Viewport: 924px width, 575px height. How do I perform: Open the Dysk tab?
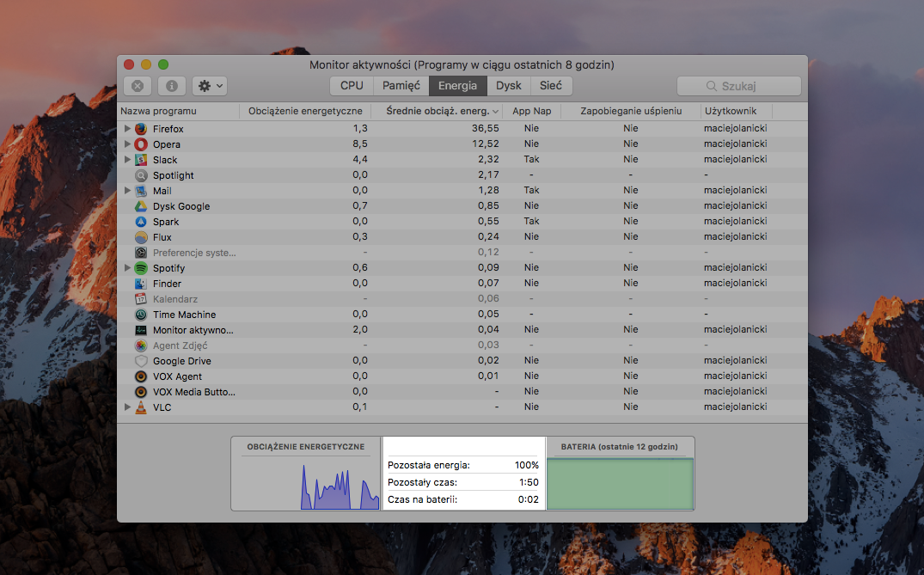click(509, 86)
